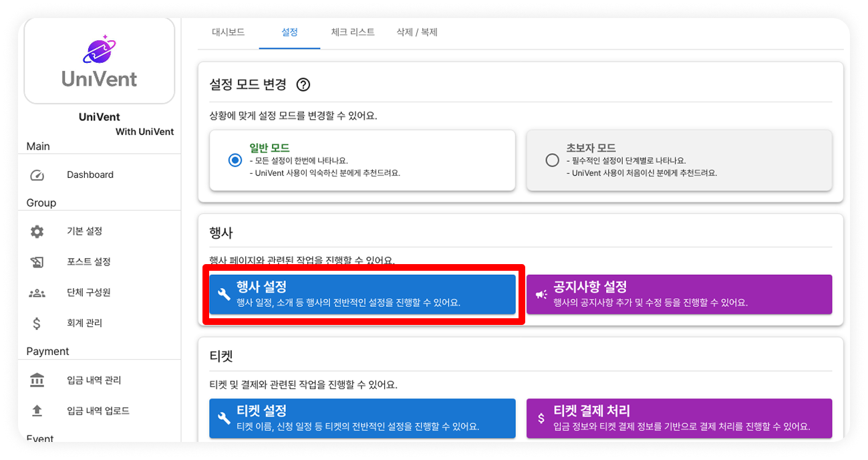Click the Payment section label
This screenshot has width=868, height=460.
pyautogui.click(x=47, y=352)
